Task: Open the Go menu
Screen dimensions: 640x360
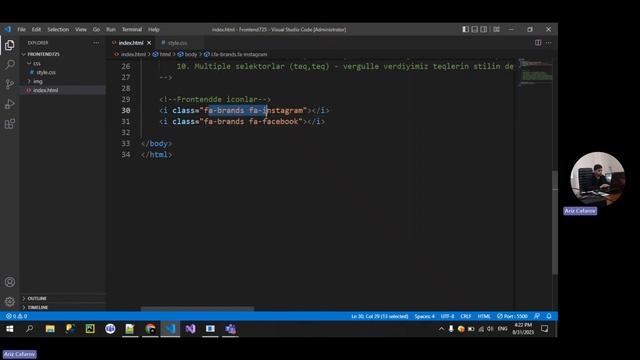Action: pyautogui.click(x=96, y=29)
